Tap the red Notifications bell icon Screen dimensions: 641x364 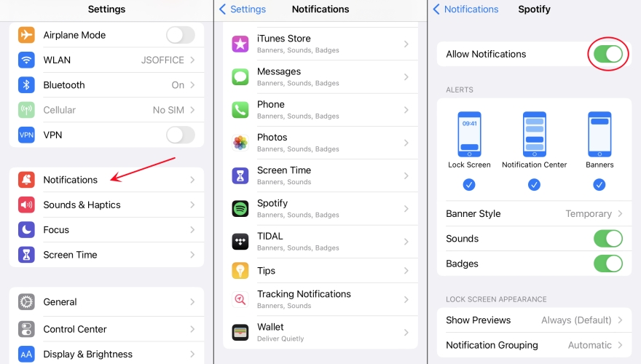pyautogui.click(x=26, y=180)
